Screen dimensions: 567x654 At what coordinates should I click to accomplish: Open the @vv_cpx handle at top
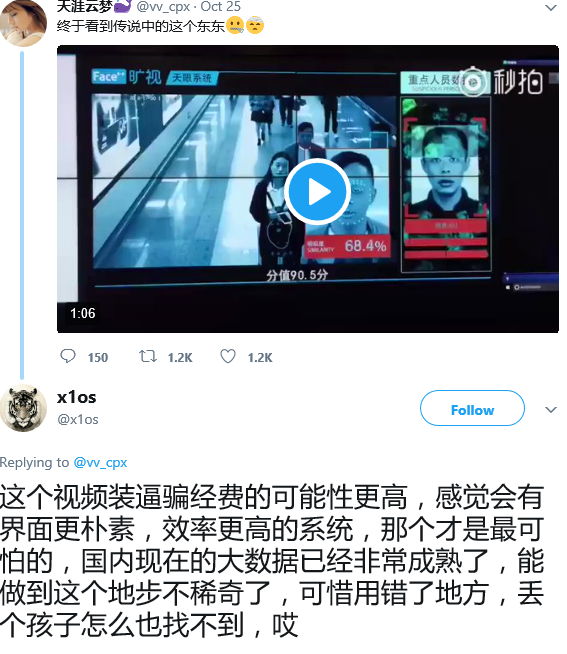point(163,6)
